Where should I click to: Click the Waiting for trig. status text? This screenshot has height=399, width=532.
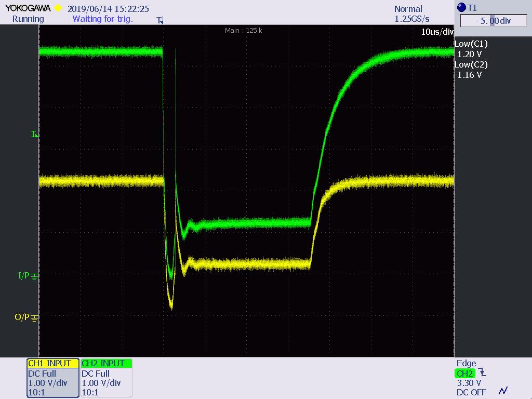tap(103, 19)
